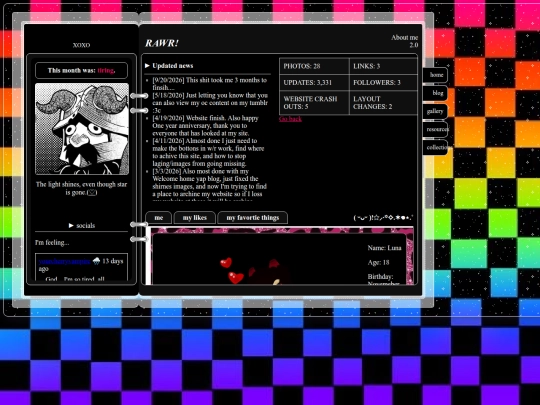The height and width of the screenshot is (405, 540).
Task: Click the 'LINKS: 3' stat cell
Action: click(383, 66)
